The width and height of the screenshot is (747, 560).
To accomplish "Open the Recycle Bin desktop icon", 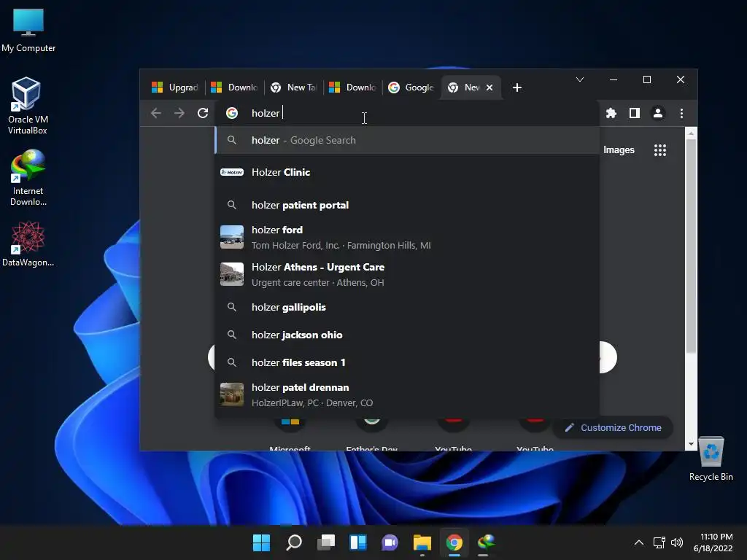I will (x=711, y=459).
